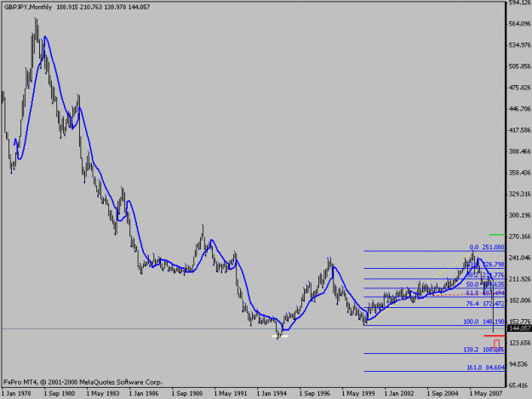
Task: Click the 270.166 price axis label
Action: click(520, 237)
